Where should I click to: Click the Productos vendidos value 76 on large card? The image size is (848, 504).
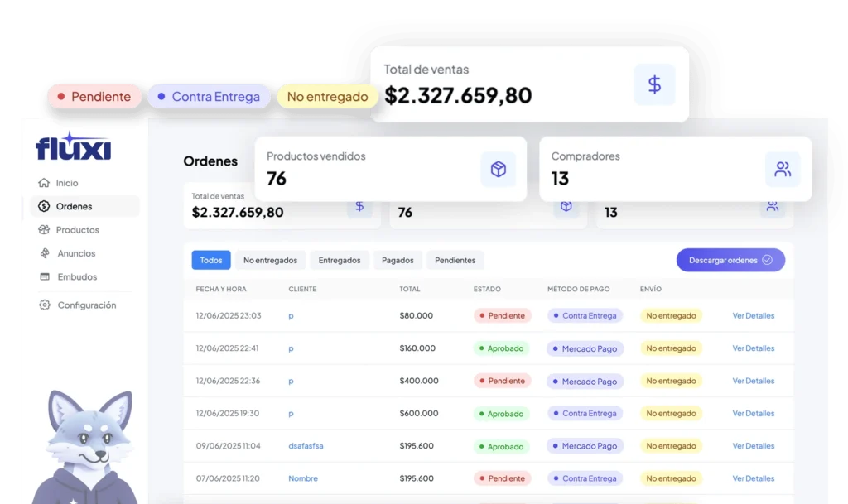tap(277, 178)
